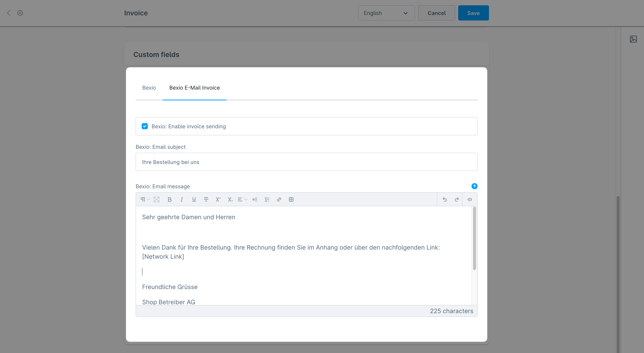This screenshot has width=644, height=353.
Task: Open the text alignment dropdown
Action: pyautogui.click(x=242, y=199)
